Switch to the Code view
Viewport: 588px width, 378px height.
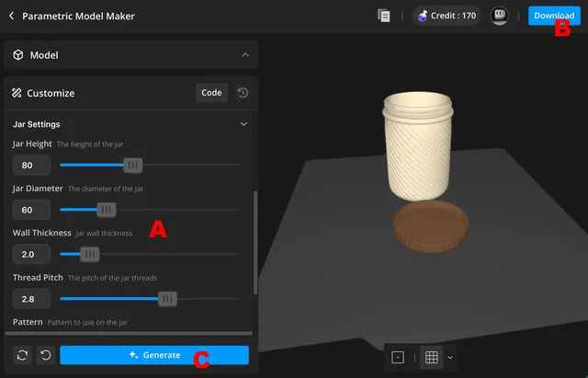[211, 93]
